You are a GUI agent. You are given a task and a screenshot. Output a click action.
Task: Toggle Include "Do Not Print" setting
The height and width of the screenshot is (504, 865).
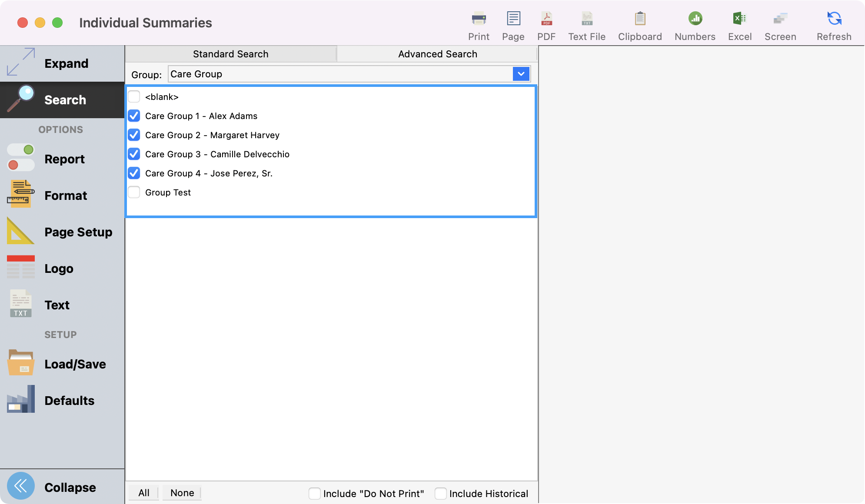point(314,493)
